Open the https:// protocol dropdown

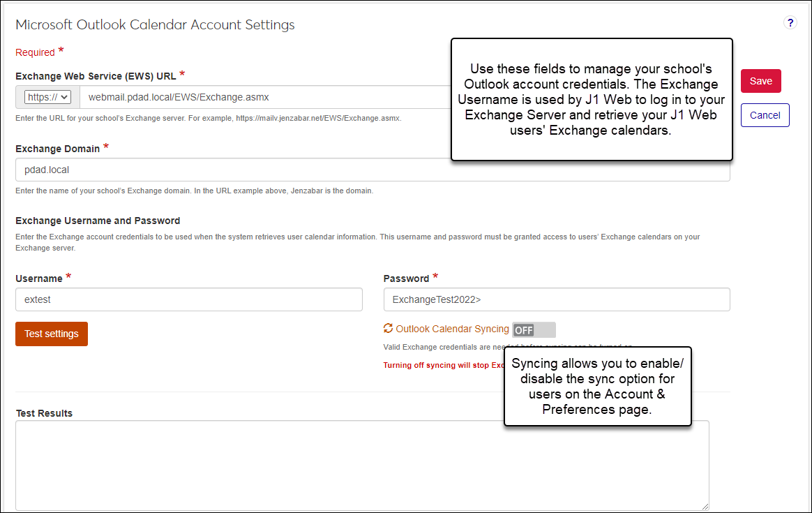[47, 97]
